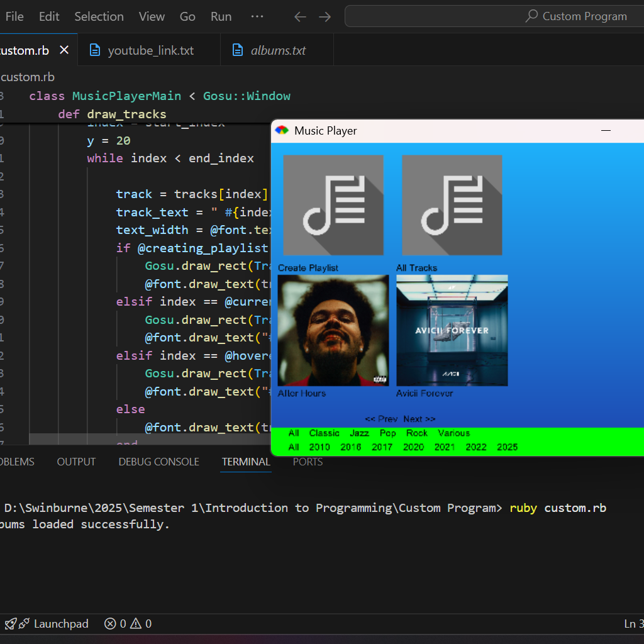Click the else keyword line in editor

click(131, 409)
